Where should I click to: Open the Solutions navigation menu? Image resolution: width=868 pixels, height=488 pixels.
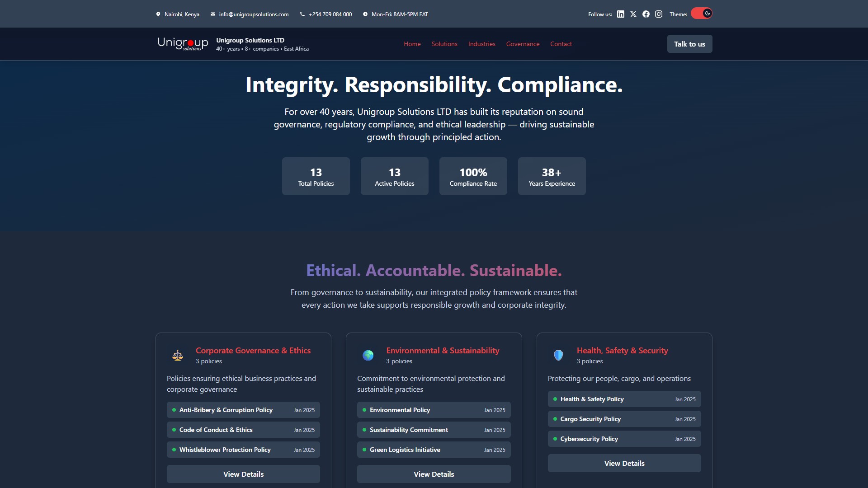pos(444,44)
